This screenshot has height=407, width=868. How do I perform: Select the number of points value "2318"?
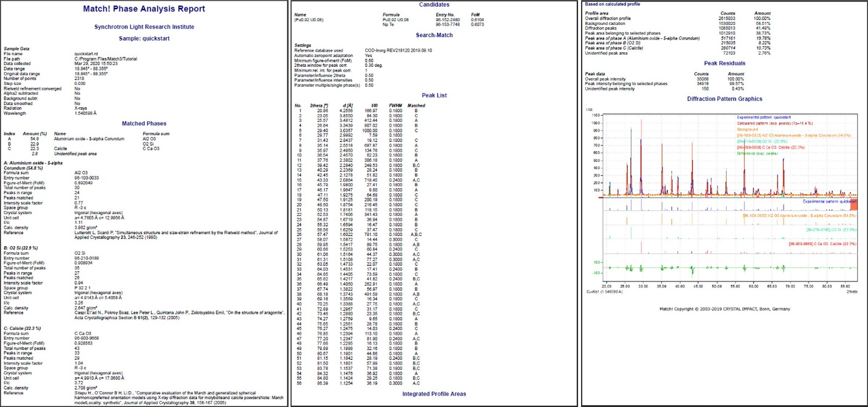(79, 79)
